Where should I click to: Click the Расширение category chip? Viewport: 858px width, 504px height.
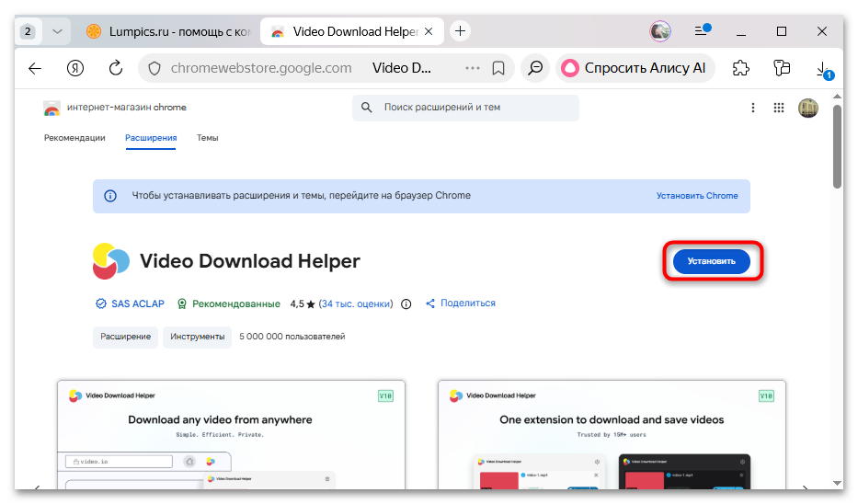click(x=125, y=338)
